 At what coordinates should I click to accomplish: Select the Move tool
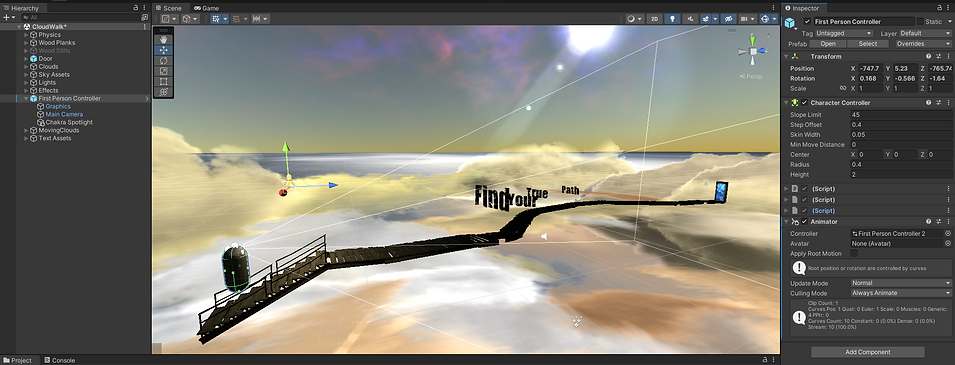(x=164, y=50)
